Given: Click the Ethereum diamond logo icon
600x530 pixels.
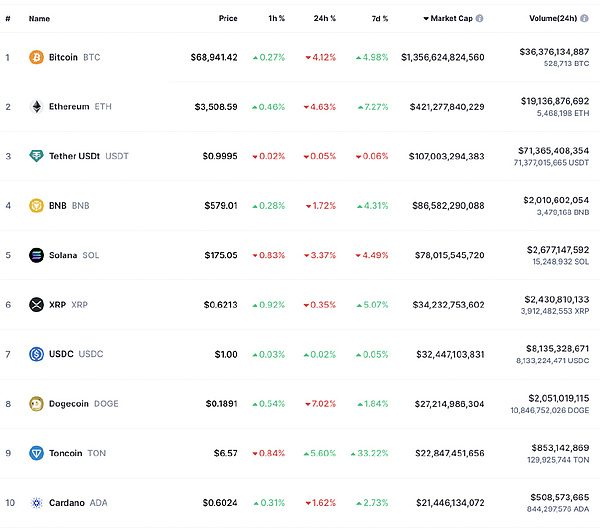Looking at the screenshot, I should (37, 107).
